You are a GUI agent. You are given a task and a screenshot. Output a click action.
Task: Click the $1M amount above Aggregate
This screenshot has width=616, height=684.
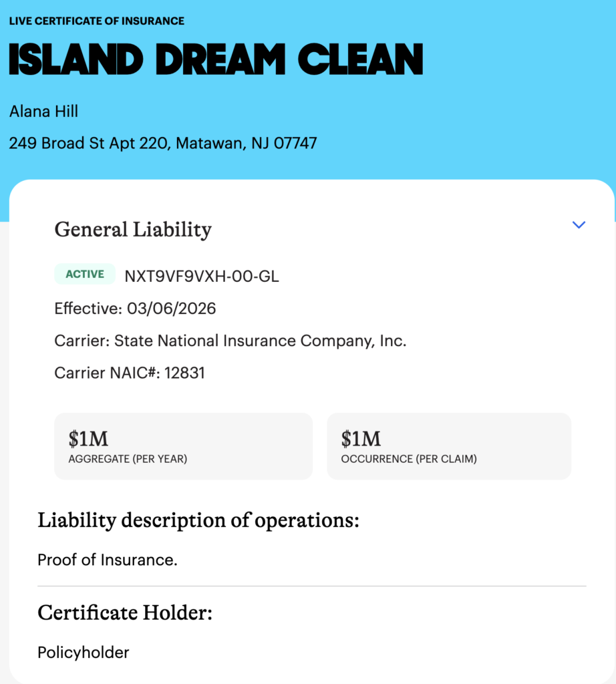(88, 439)
